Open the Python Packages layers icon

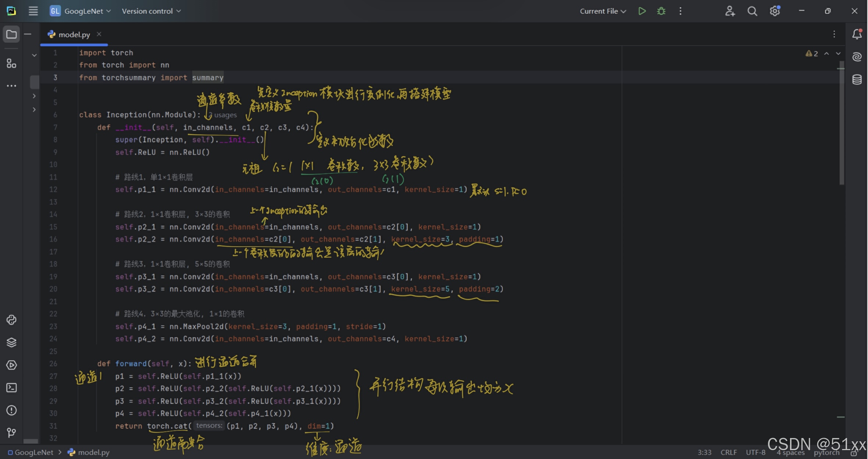(11, 342)
